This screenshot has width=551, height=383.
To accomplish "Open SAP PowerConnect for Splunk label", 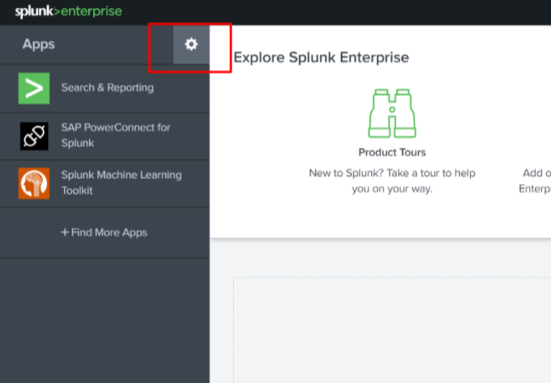I will [x=116, y=135].
